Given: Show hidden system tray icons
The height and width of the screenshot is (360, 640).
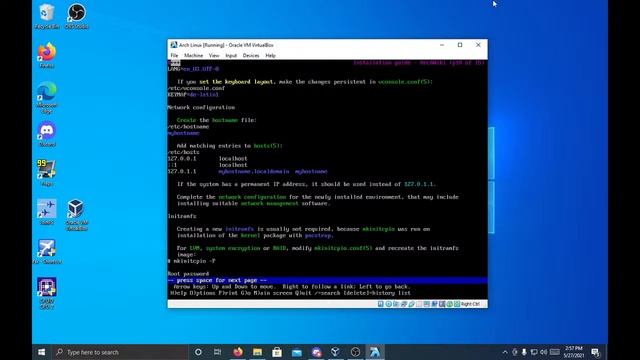Looking at the screenshot, I should 505,352.
